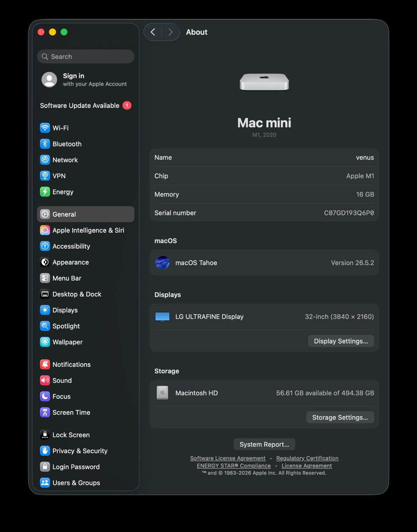Click the computer name value 'venus'

click(365, 157)
